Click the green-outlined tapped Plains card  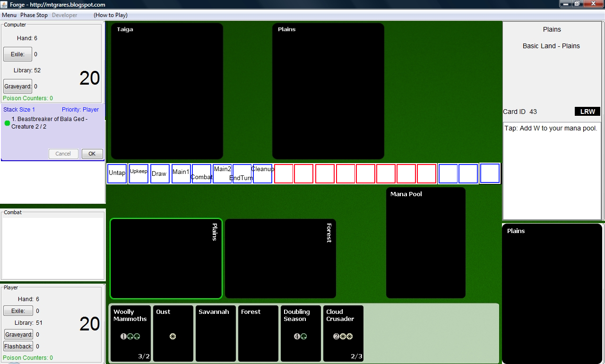166,259
